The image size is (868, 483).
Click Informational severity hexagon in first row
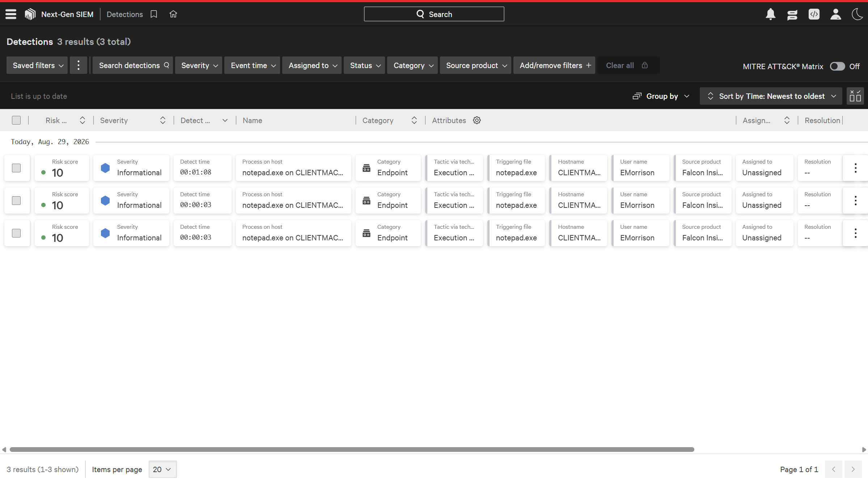(x=105, y=168)
